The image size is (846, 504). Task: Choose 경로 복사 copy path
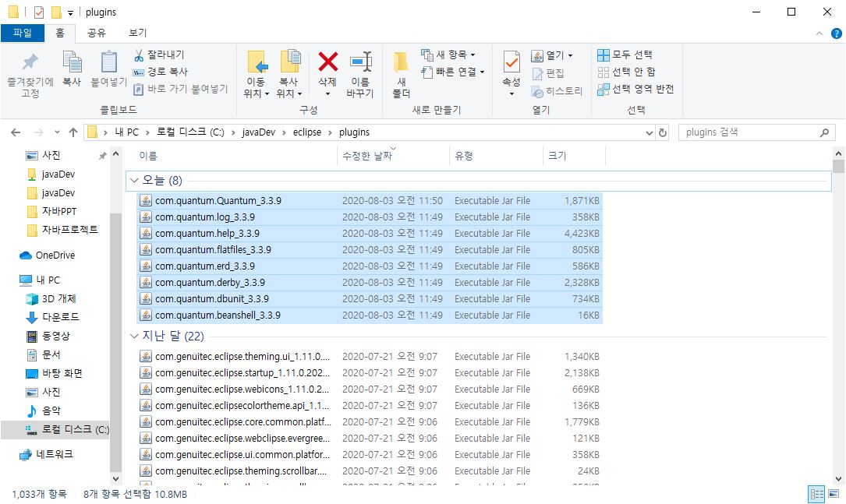pyautogui.click(x=161, y=72)
